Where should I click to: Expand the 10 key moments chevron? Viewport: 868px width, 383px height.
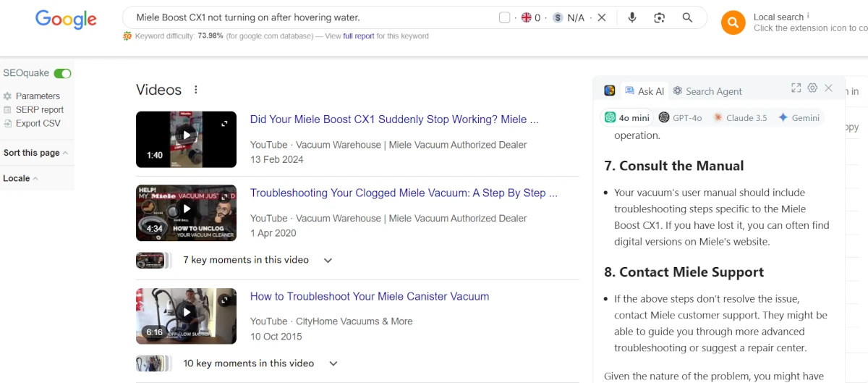333,363
